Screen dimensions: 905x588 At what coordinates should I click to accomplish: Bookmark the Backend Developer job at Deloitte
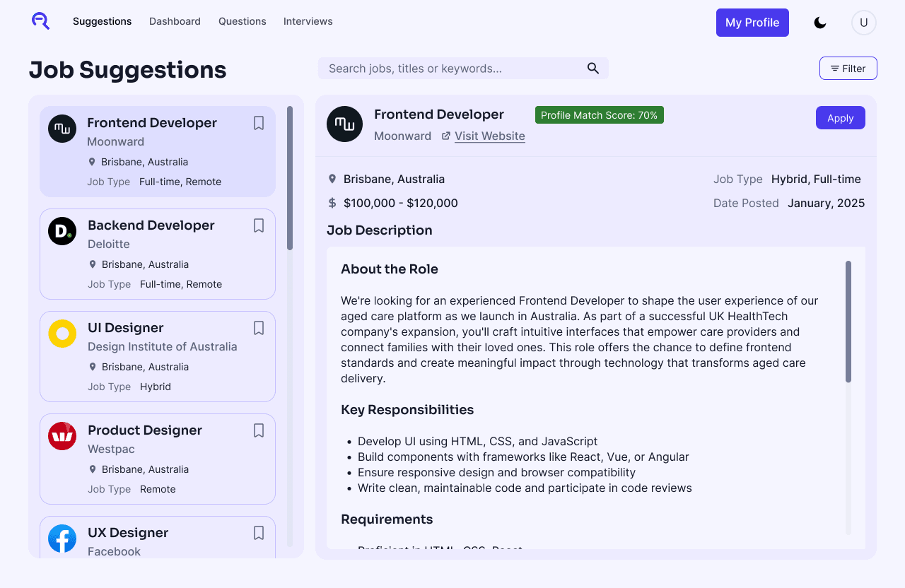pos(259,225)
